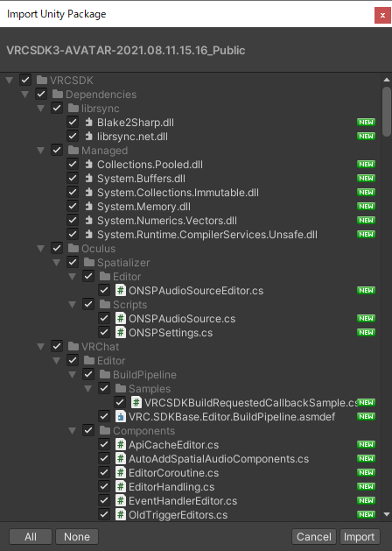Uncheck the Dependencies folder checkbox

[x=41, y=94]
